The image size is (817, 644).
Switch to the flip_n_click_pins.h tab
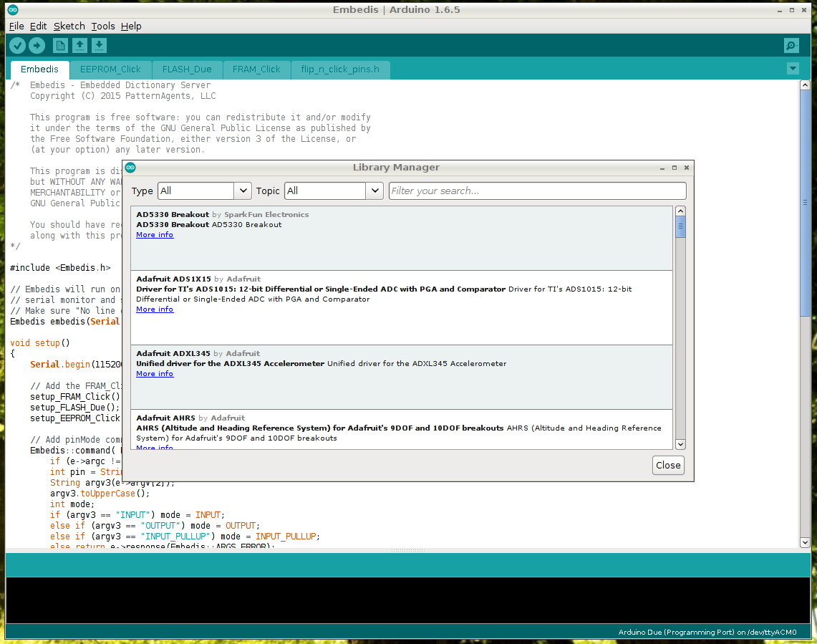340,69
